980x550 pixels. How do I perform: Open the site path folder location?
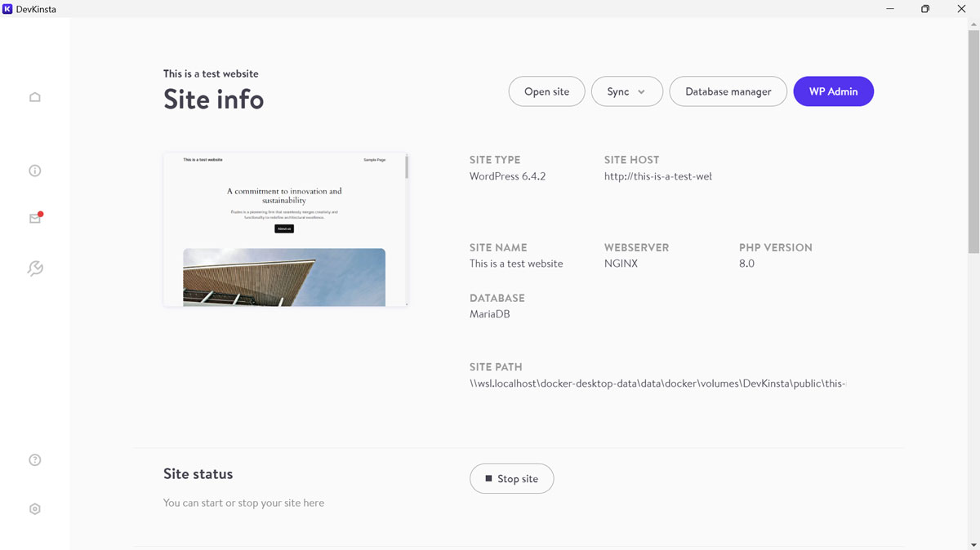tap(657, 384)
